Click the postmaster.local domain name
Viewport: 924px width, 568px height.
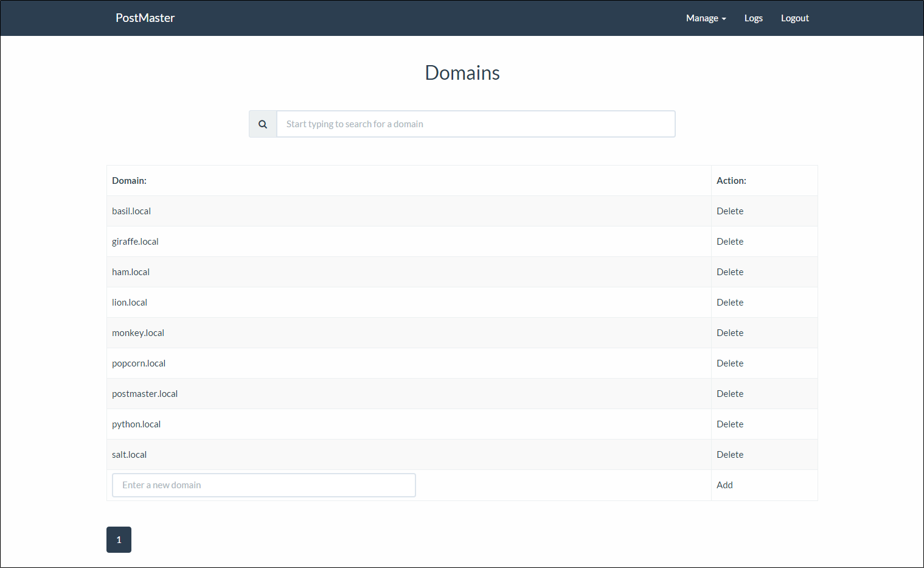click(145, 394)
